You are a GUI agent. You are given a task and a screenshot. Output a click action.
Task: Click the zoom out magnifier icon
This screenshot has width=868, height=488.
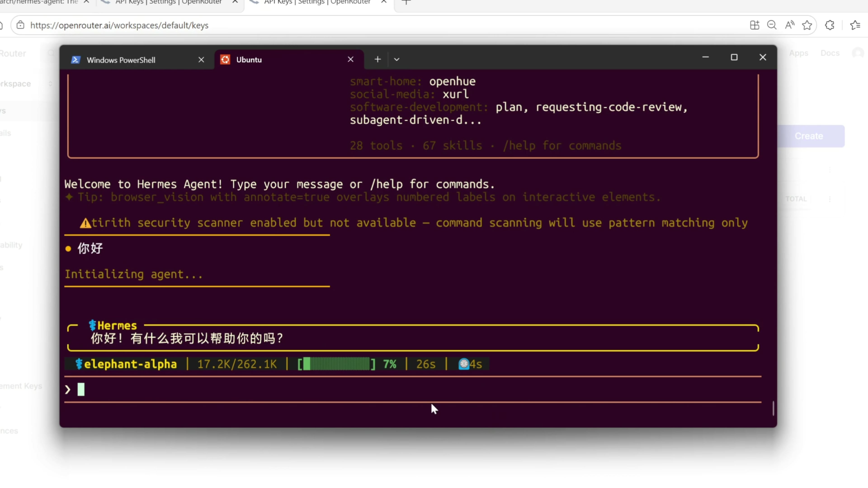pyautogui.click(x=772, y=25)
